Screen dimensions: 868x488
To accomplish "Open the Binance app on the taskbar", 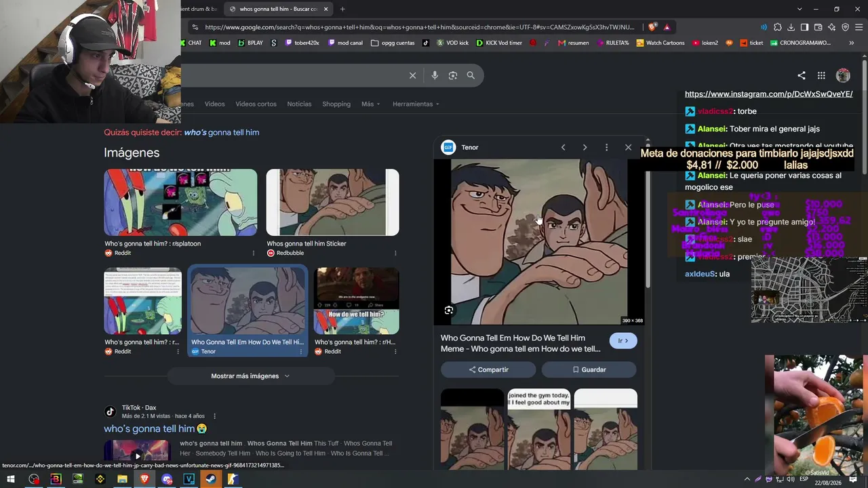I will click(x=100, y=479).
